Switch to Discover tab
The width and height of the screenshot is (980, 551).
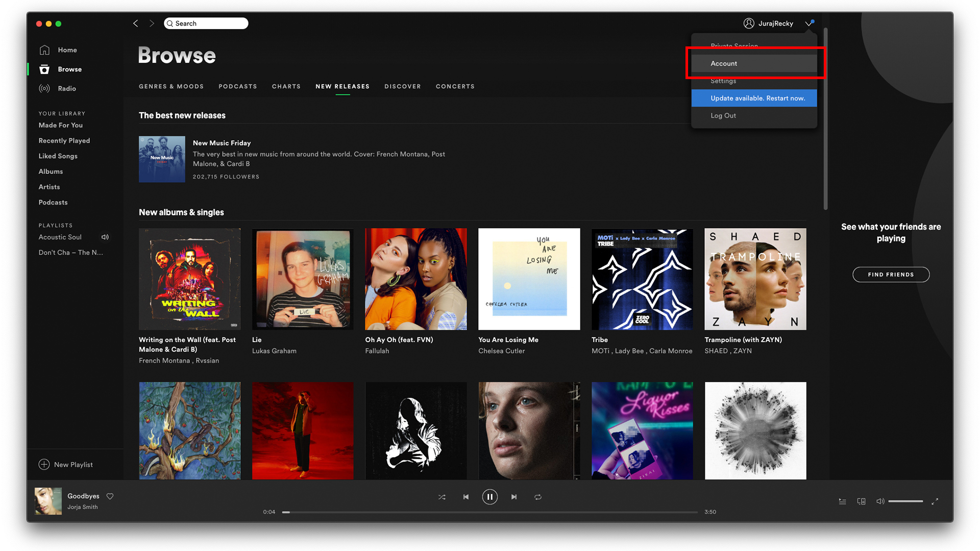[403, 87]
